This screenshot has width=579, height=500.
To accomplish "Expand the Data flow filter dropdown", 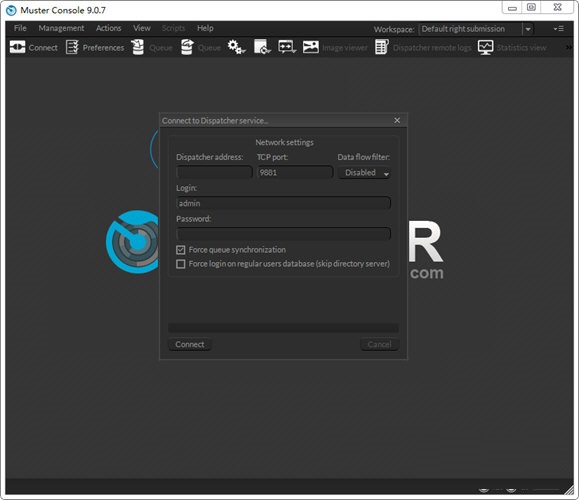I will [365, 173].
